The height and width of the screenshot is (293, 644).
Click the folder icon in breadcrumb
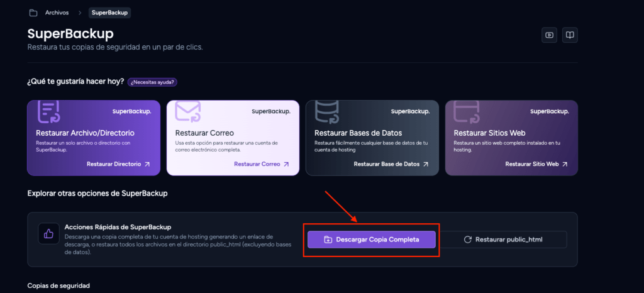tap(33, 13)
